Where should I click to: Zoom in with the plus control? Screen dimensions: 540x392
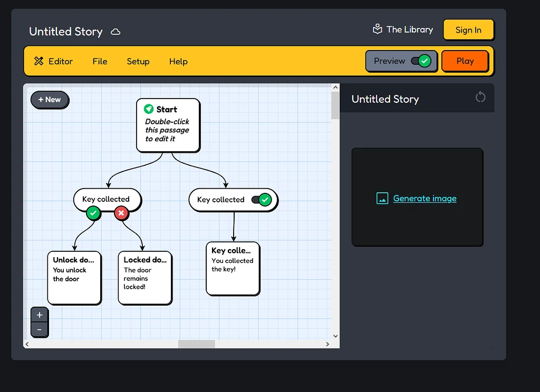(40, 315)
